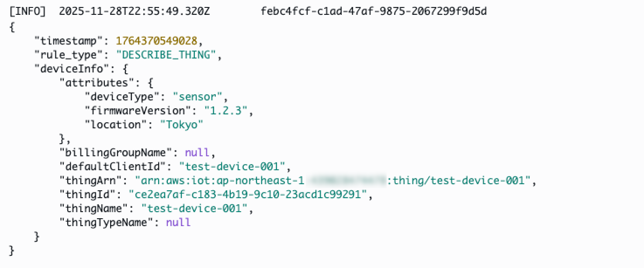Click the thingId UUID value
Viewport: 644px width, 268px height.
click(248, 195)
